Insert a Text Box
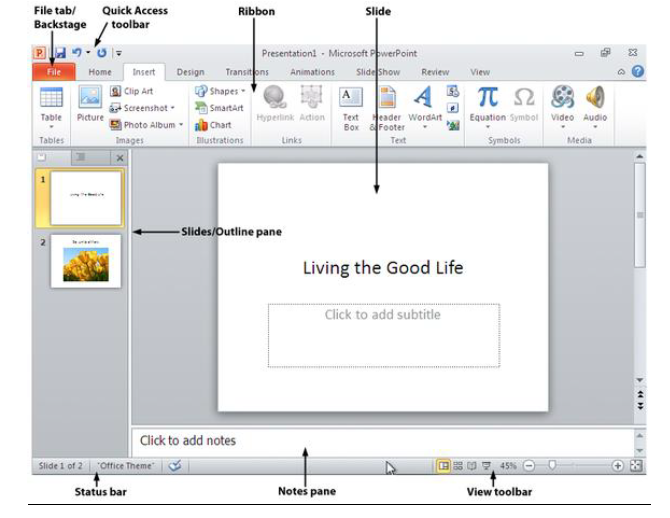670x518 pixels. click(351, 109)
